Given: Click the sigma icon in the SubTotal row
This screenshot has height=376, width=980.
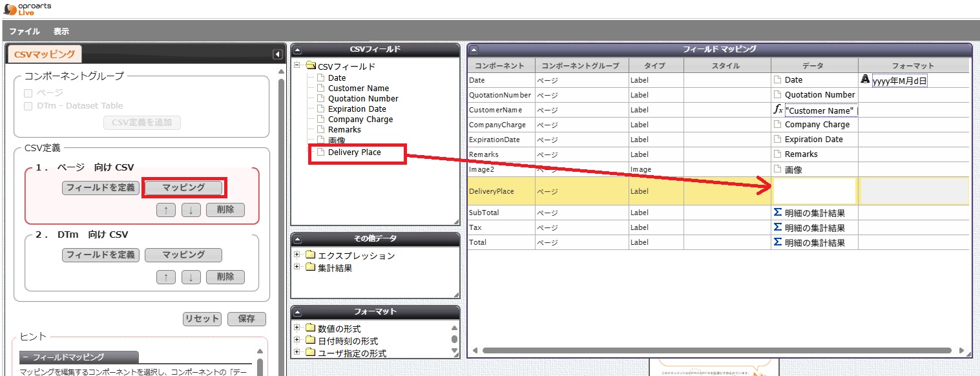Looking at the screenshot, I should (778, 213).
